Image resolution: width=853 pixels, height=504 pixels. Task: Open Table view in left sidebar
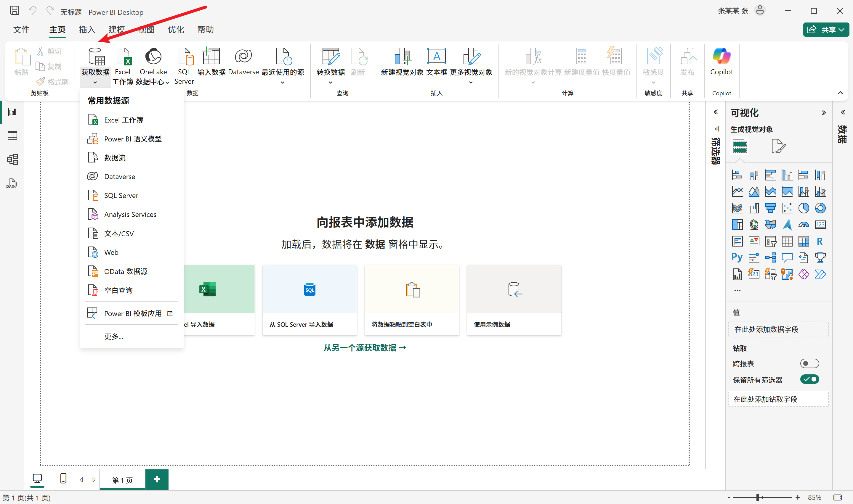12,136
